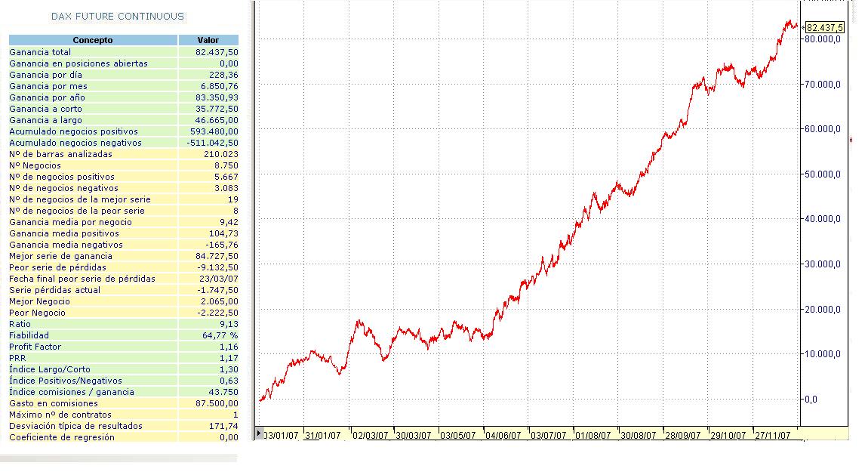Viewport: 868px width, 472px height.
Task: Click Índice Positivos/Negativos label
Action: 66,381
